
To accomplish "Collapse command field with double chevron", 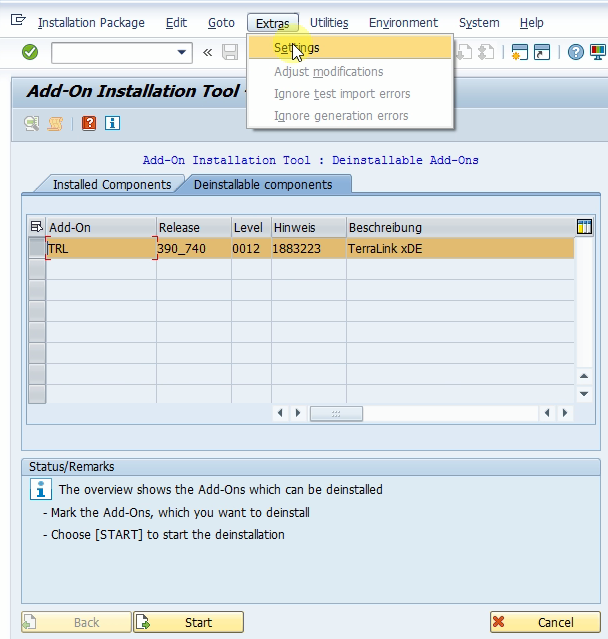I will 207,52.
